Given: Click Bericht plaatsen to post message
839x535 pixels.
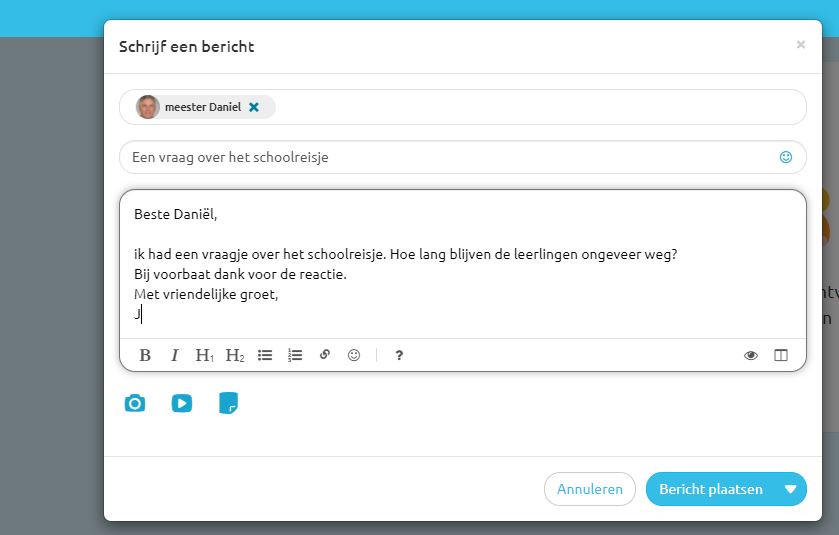Looking at the screenshot, I should click(711, 489).
